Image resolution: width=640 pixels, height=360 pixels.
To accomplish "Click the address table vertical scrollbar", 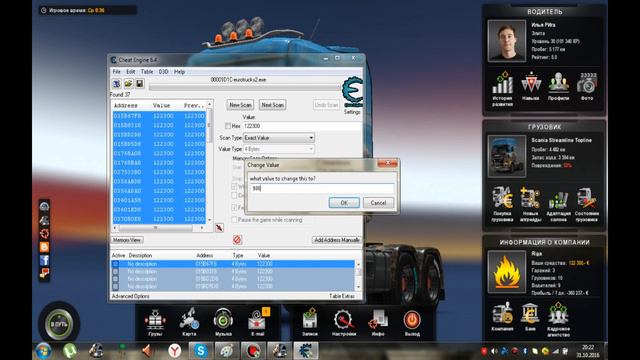I will tap(358, 276).
